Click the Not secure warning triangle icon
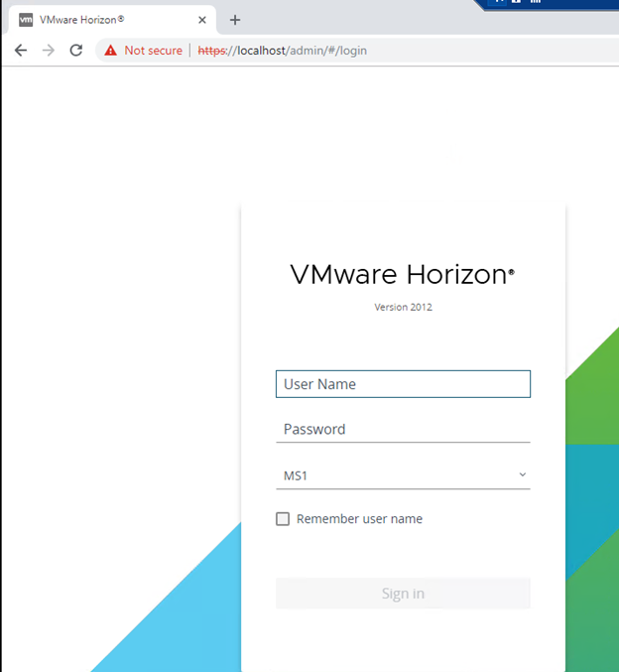Viewport: 619px width, 672px height. pyautogui.click(x=110, y=51)
